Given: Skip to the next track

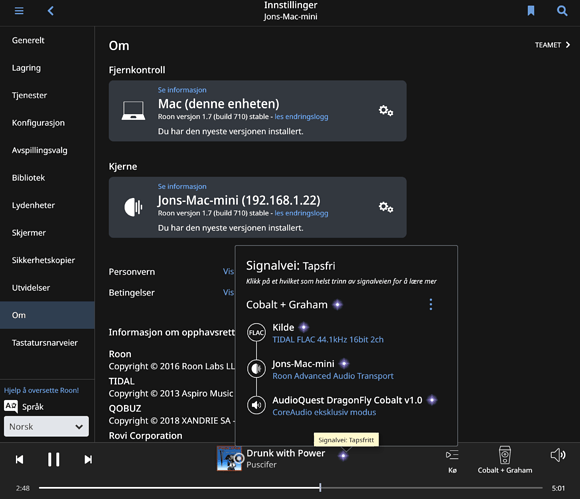Looking at the screenshot, I should click(x=88, y=459).
